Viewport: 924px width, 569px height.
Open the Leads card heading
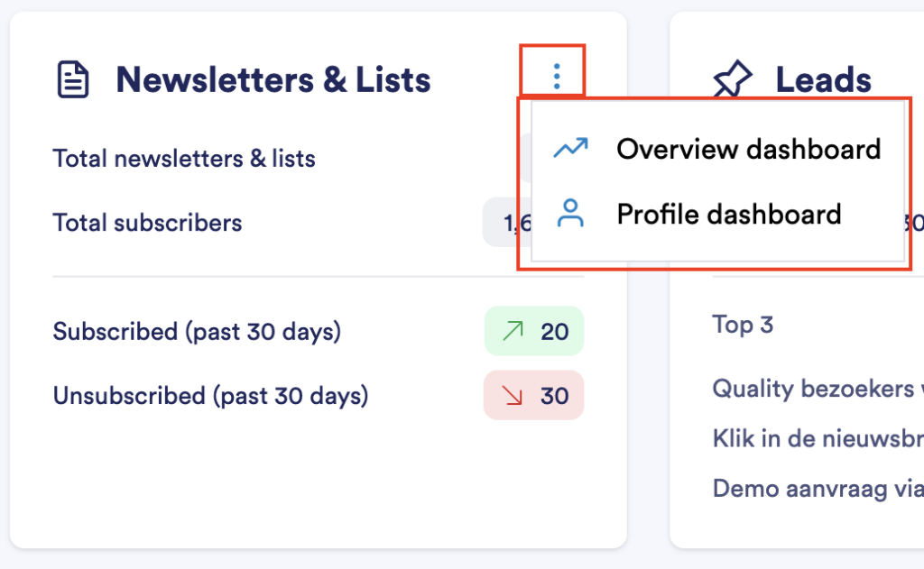823,80
